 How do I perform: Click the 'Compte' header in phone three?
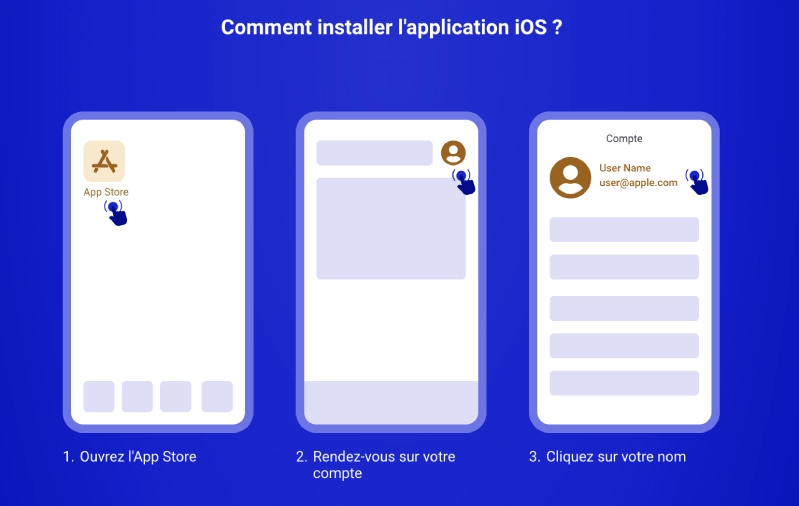tap(624, 139)
